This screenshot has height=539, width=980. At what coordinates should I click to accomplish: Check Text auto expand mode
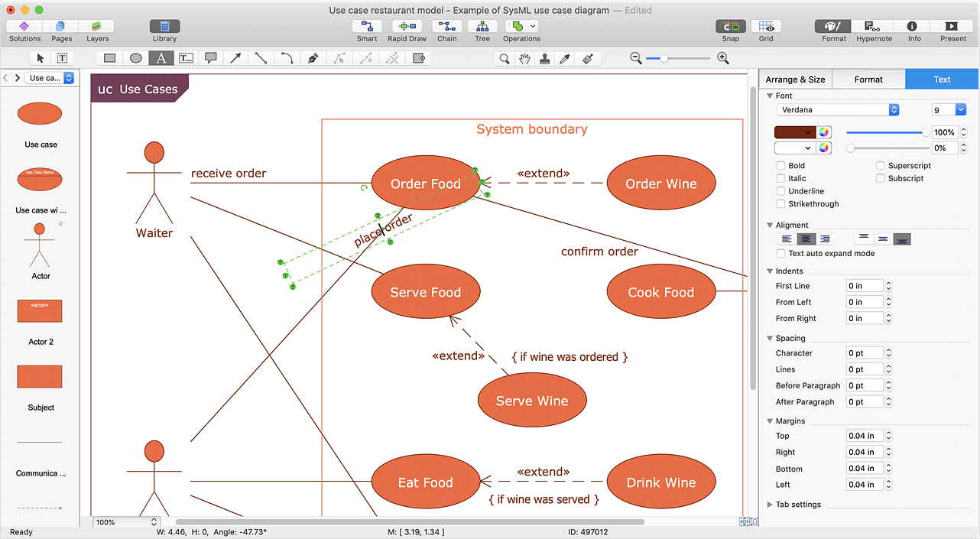[x=781, y=253]
